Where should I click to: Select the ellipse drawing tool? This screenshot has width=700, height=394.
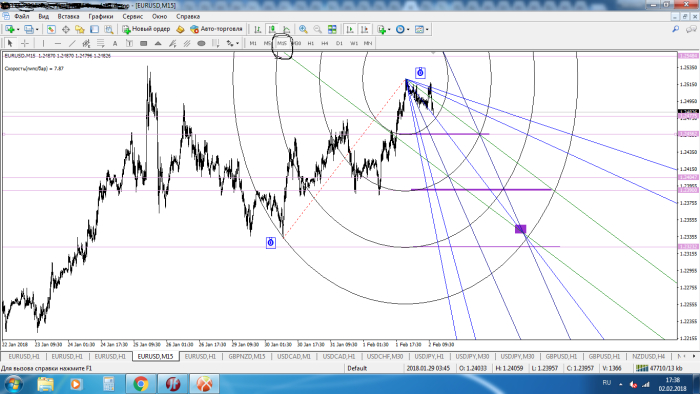coord(201,43)
